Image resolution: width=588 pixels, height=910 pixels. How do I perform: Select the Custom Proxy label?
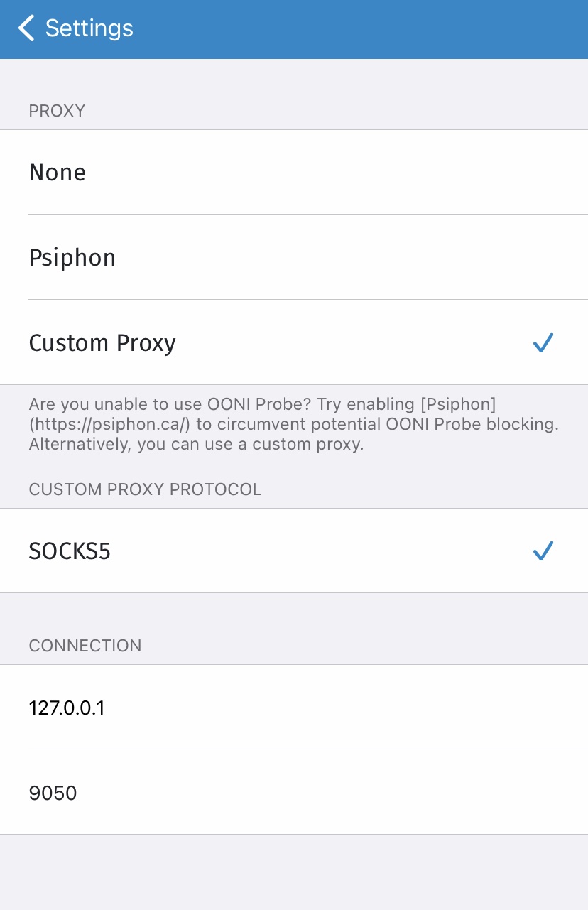(102, 343)
